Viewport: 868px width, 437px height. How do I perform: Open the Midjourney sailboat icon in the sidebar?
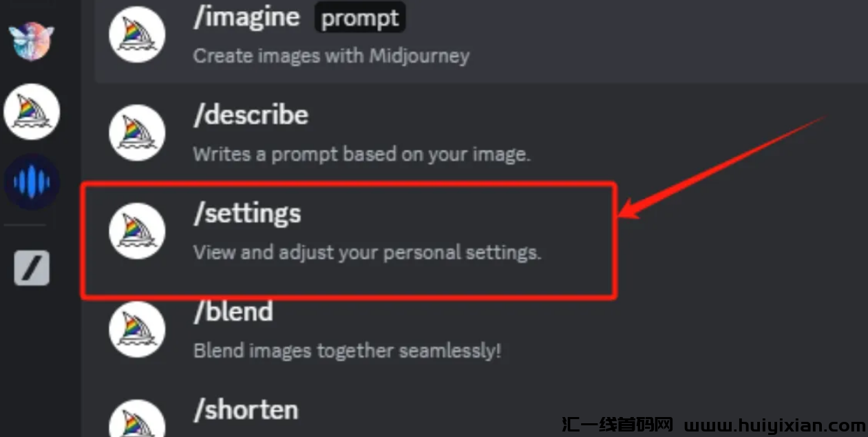[x=32, y=112]
